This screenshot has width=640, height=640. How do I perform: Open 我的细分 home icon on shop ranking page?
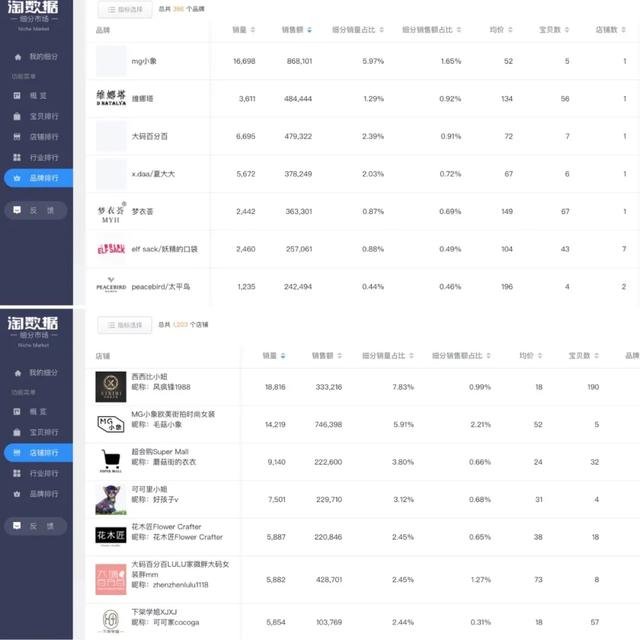tap(18, 373)
